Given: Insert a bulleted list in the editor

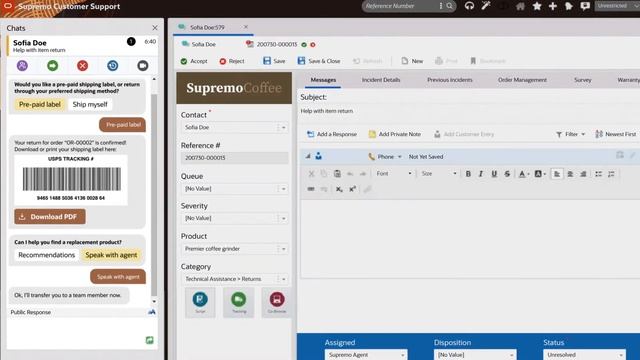Looking at the screenshot, I should (x=598, y=174).
